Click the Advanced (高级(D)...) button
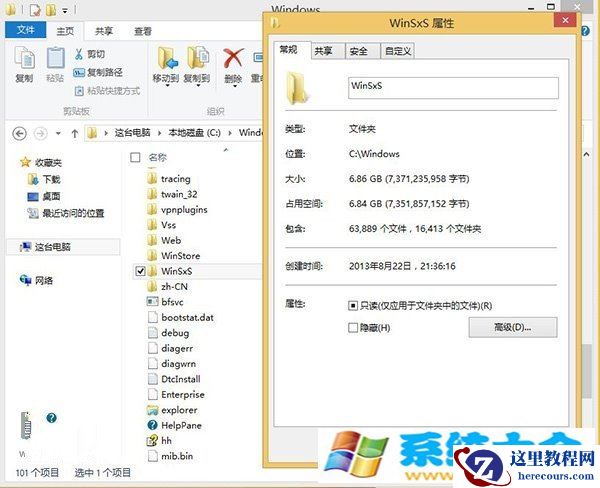The image size is (600, 488). click(513, 327)
